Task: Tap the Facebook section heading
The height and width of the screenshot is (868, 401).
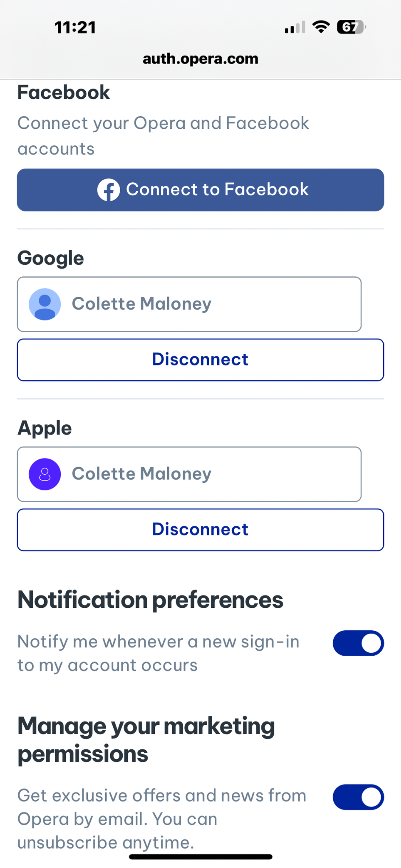Action: click(x=64, y=92)
